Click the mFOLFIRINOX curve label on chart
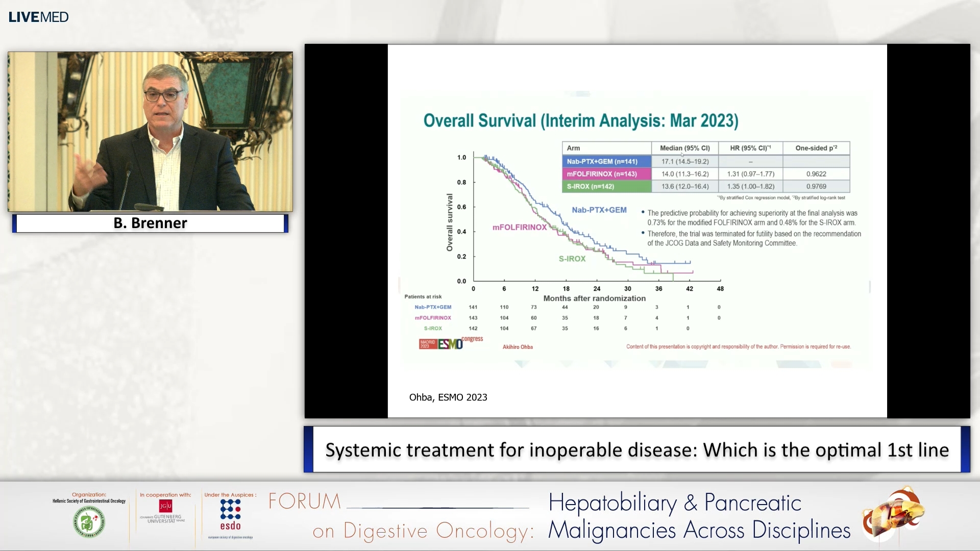Viewport: 980px width, 551px height. [x=520, y=227]
